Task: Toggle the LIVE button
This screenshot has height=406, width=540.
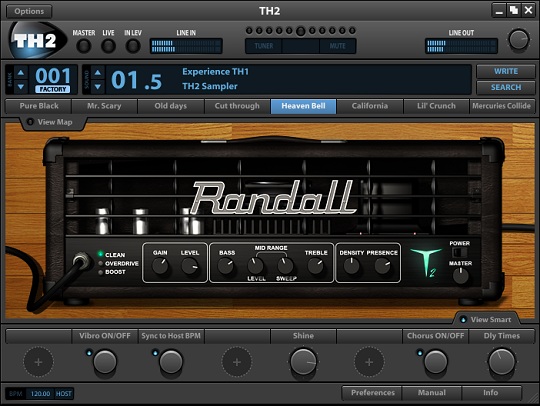Action: click(x=108, y=46)
